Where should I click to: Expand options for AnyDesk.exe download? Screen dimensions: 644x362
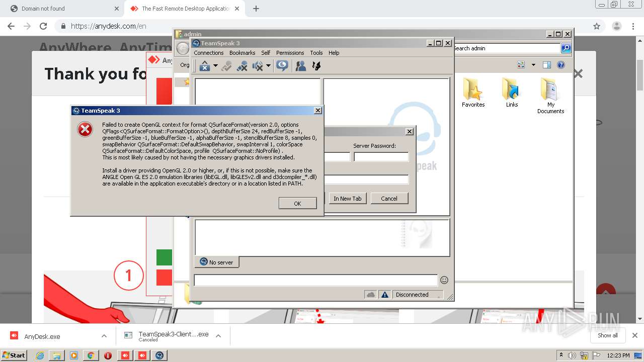pyautogui.click(x=104, y=336)
